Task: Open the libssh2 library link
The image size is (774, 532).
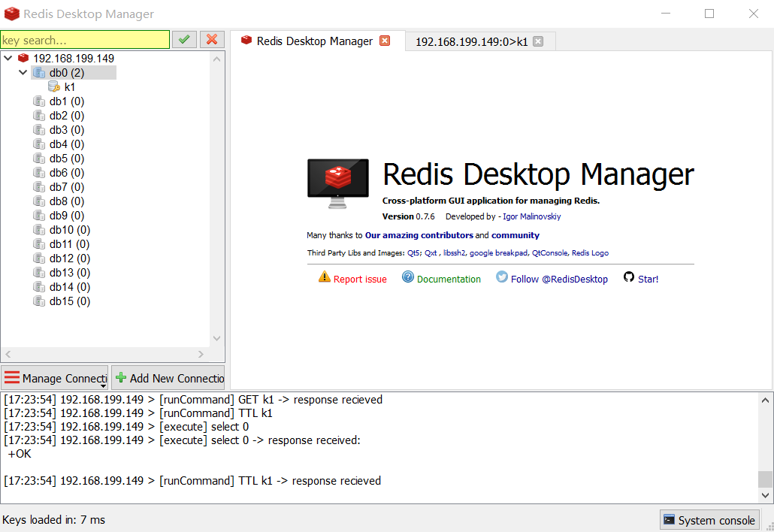Action: 454,253
